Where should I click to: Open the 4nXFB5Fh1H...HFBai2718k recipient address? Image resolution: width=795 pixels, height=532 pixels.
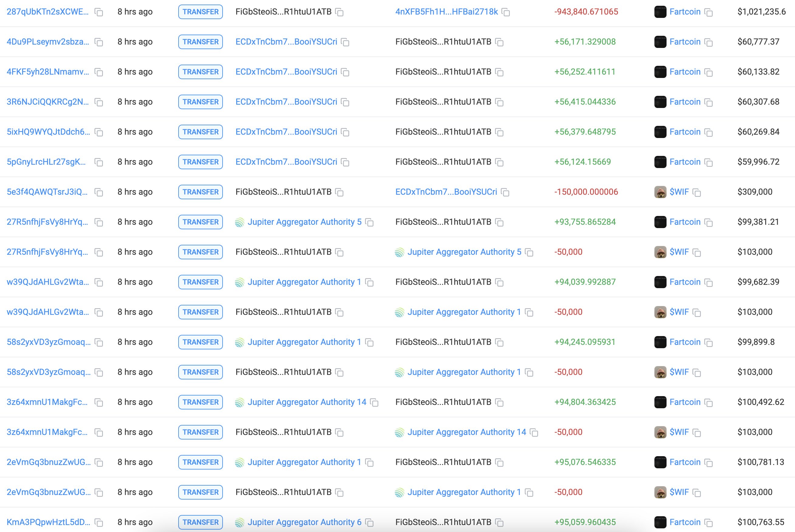[x=447, y=12]
